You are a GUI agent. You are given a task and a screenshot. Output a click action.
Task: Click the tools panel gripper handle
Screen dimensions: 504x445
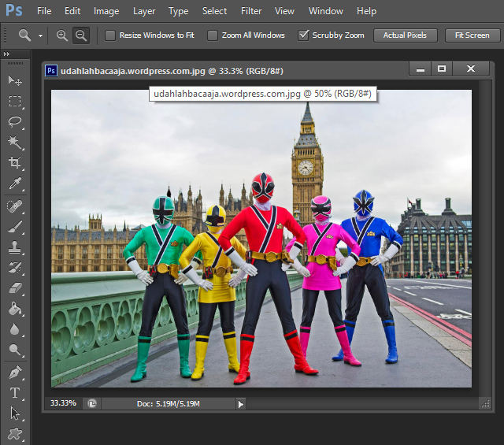15,63
